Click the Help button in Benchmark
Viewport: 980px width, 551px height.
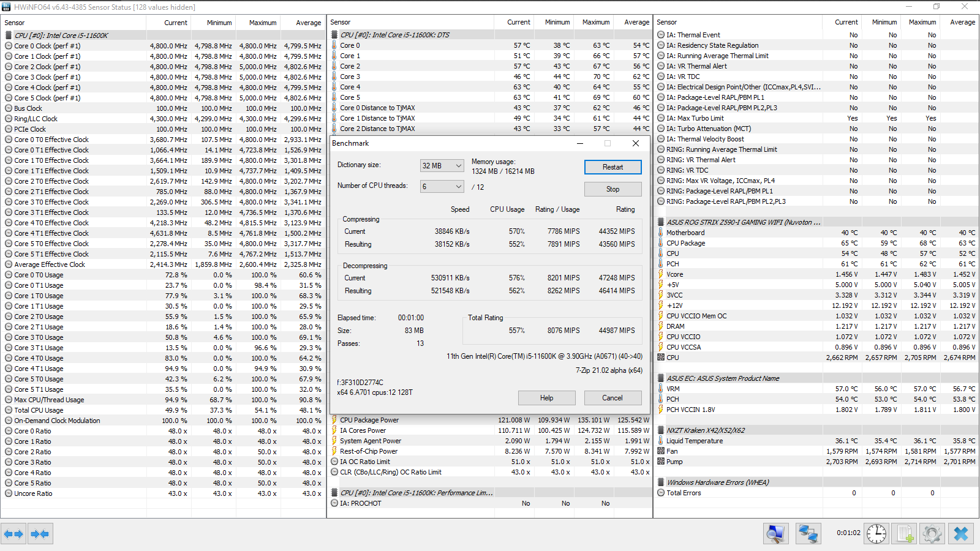(546, 398)
